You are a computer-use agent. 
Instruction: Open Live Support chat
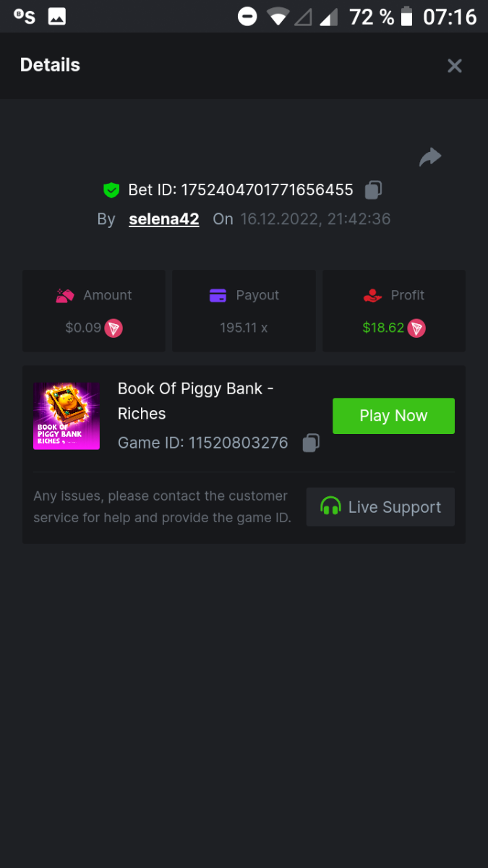(380, 506)
